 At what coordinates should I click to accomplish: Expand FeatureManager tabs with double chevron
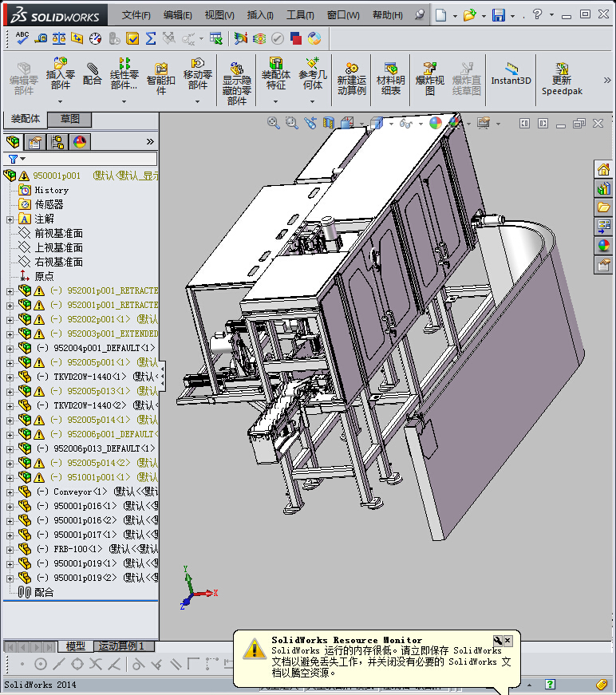(150, 142)
